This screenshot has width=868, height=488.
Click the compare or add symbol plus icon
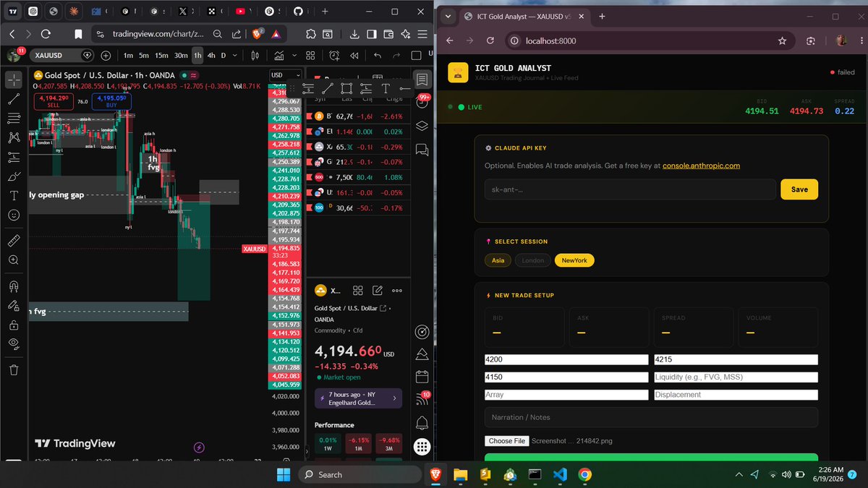pyautogui.click(x=106, y=55)
